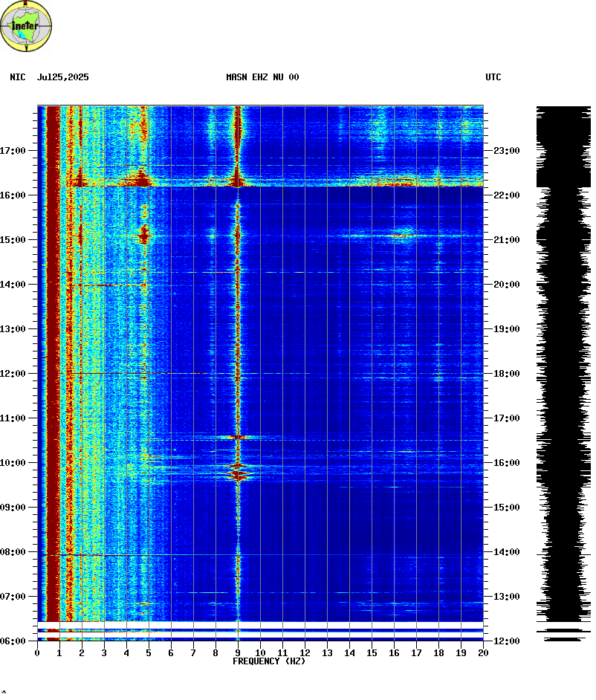Image resolution: width=596 pixels, height=700 pixels.
Task: Click the local time label '17:00'
Action: (13, 151)
